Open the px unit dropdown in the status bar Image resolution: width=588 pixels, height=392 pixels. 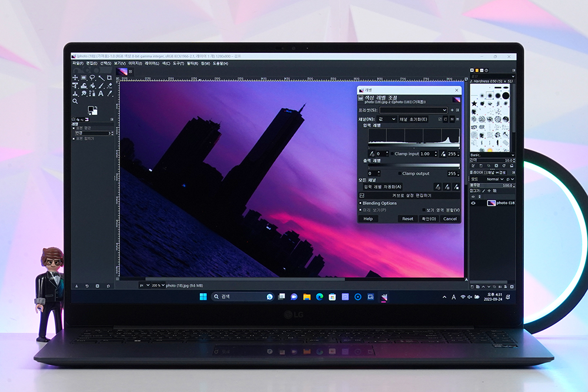[145, 286]
